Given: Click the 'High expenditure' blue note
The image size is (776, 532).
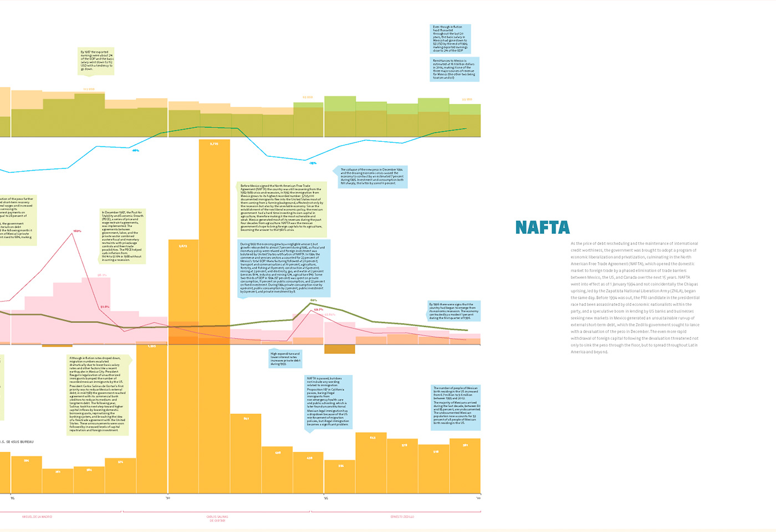Looking at the screenshot, I should [x=285, y=359].
